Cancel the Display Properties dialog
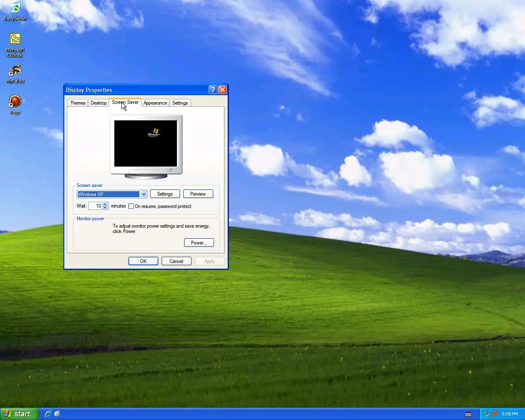Viewport: 525px width, 420px height. 176,261
